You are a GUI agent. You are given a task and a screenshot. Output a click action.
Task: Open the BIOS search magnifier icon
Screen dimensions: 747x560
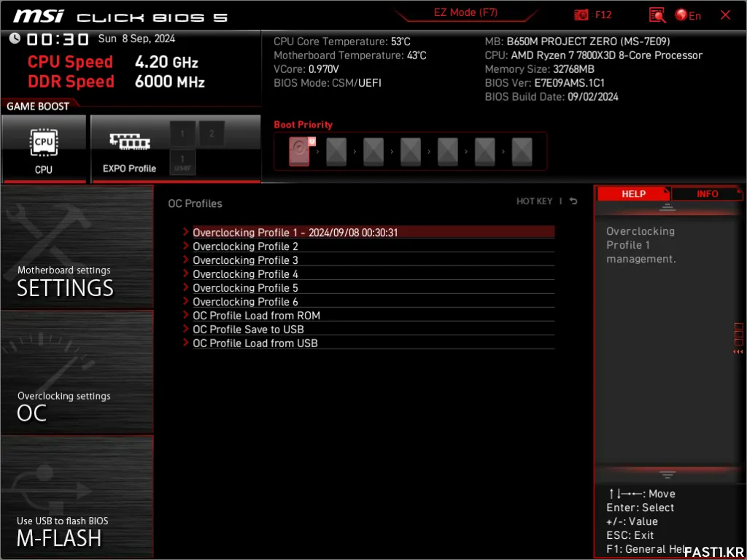(657, 15)
